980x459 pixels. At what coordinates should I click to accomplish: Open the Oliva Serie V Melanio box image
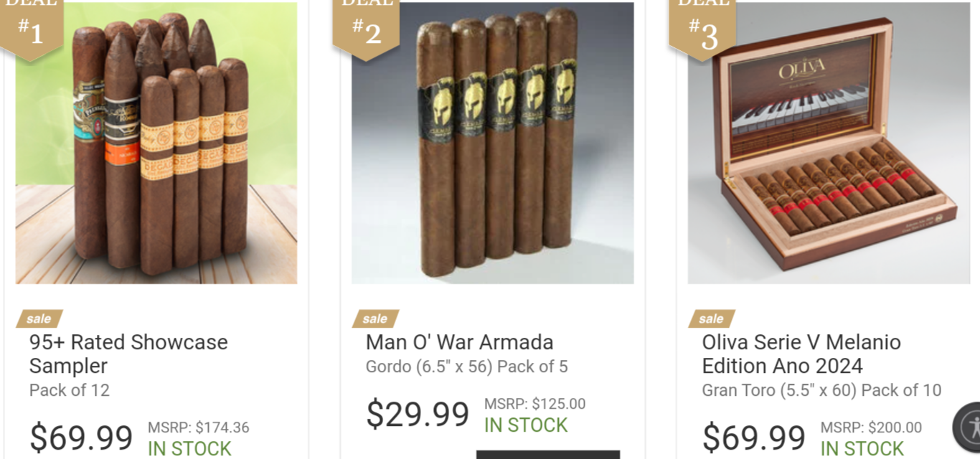tap(829, 143)
